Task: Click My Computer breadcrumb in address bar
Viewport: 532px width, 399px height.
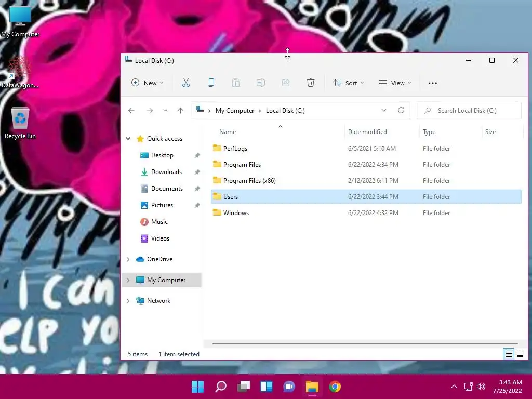Action: pyautogui.click(x=235, y=111)
